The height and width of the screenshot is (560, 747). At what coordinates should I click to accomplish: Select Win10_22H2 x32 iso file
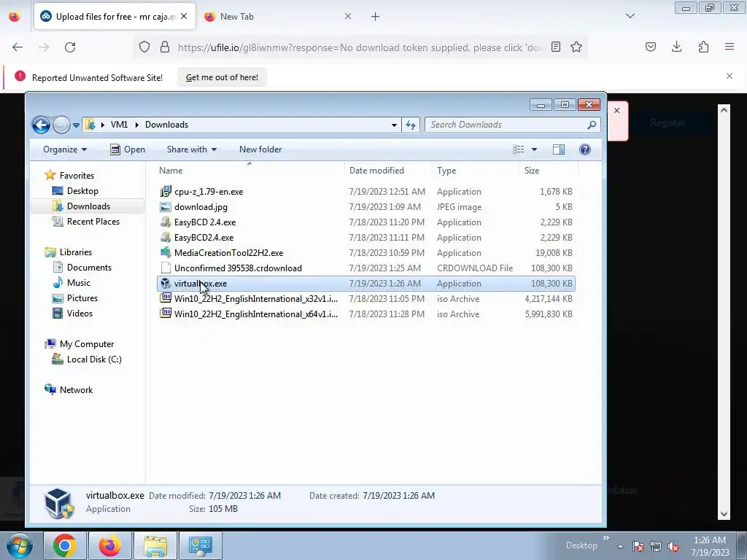tap(256, 298)
